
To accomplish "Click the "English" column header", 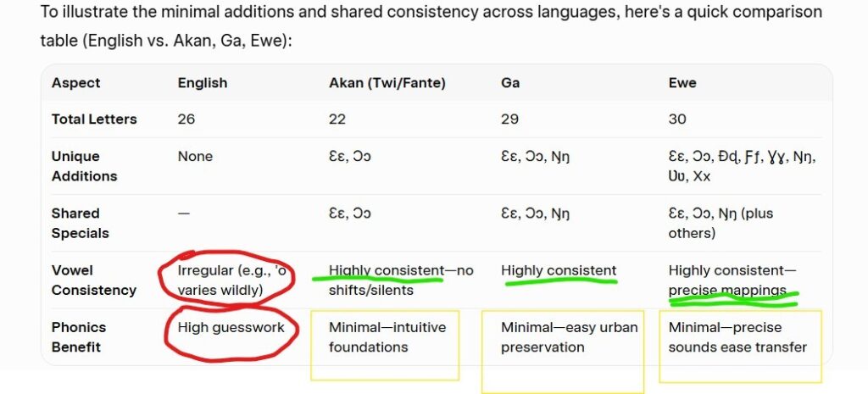I will (x=203, y=83).
